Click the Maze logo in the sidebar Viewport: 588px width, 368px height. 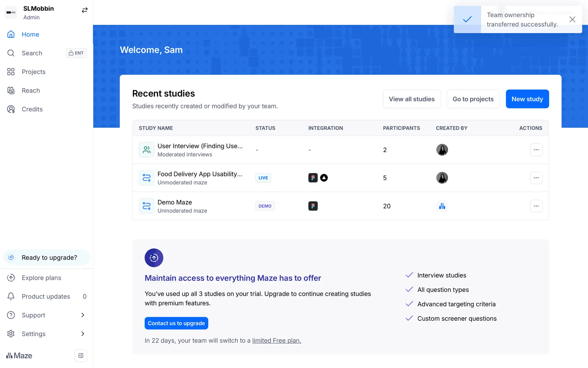click(x=19, y=355)
